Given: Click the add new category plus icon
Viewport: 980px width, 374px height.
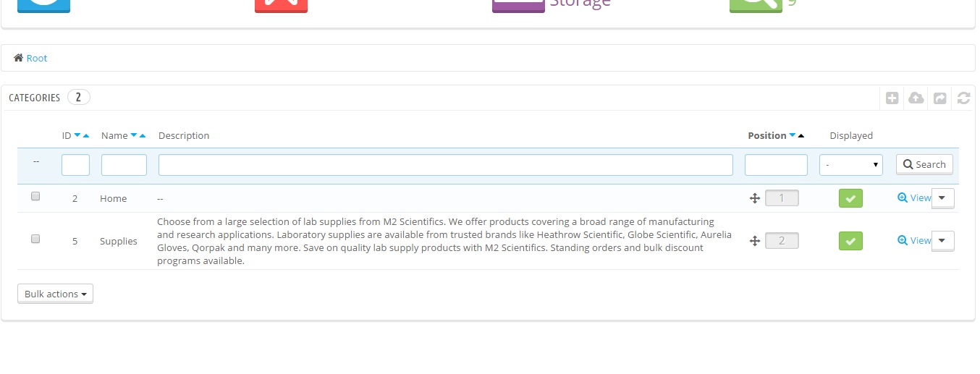Looking at the screenshot, I should coord(892,98).
